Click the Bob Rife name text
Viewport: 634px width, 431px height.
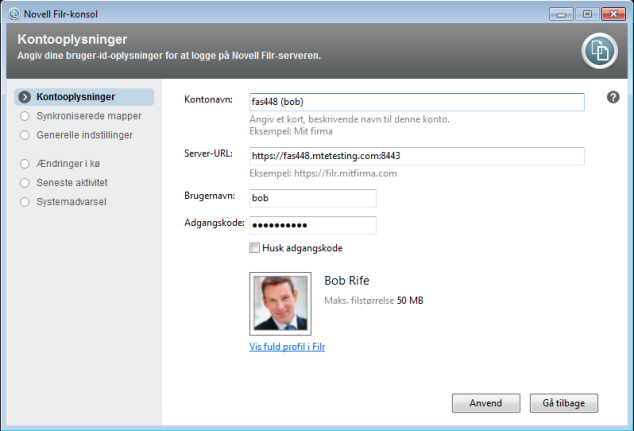click(x=347, y=281)
